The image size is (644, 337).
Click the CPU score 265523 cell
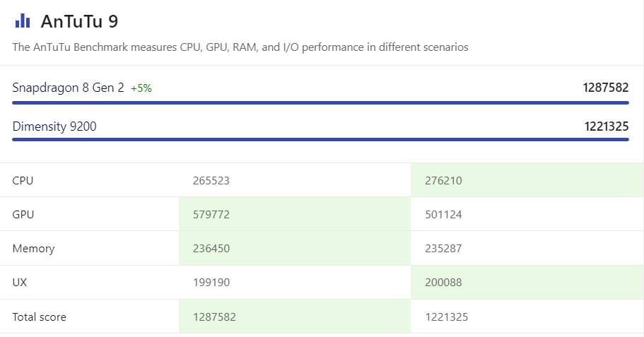(211, 180)
